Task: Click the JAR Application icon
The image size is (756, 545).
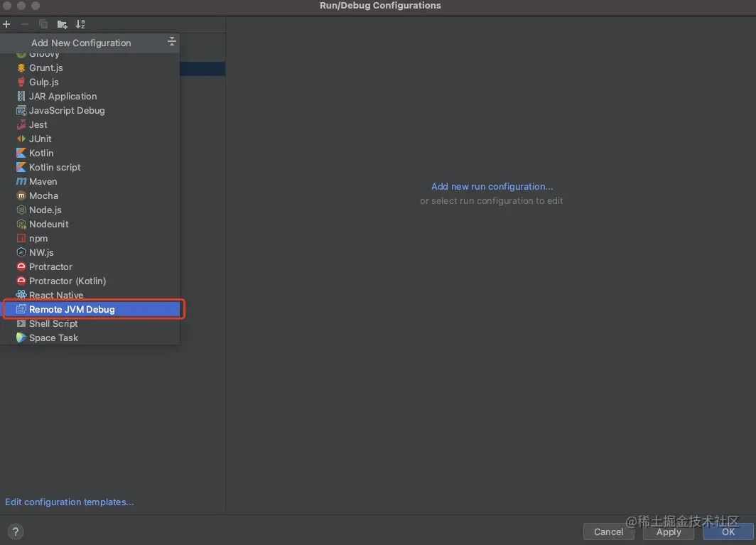Action: point(21,97)
